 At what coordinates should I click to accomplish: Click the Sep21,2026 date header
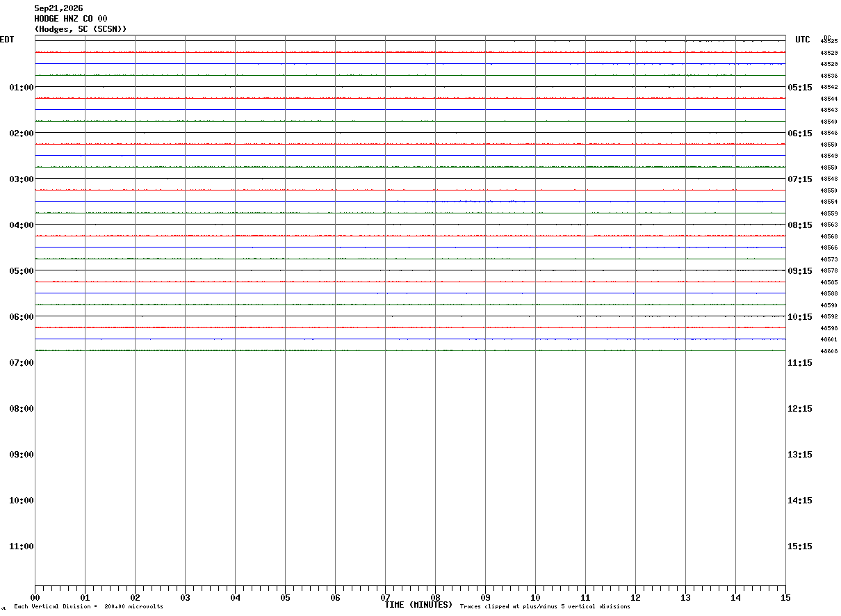[59, 8]
